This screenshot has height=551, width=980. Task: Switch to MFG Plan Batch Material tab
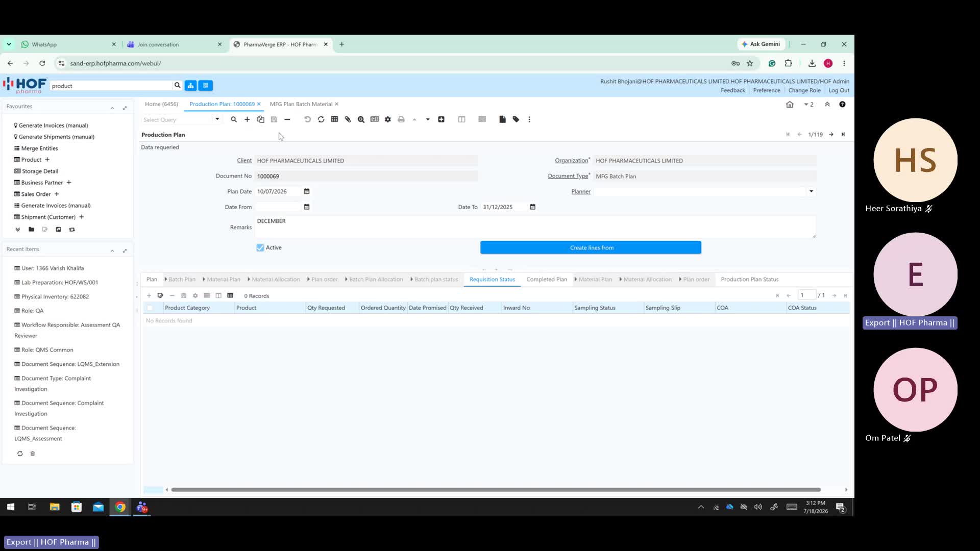click(301, 104)
